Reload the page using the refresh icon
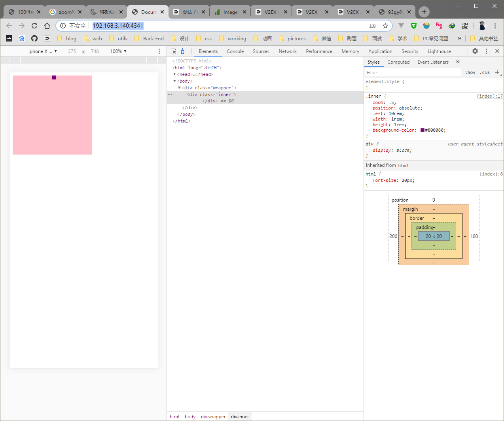Viewport: 504px width, 421px height. [34, 26]
